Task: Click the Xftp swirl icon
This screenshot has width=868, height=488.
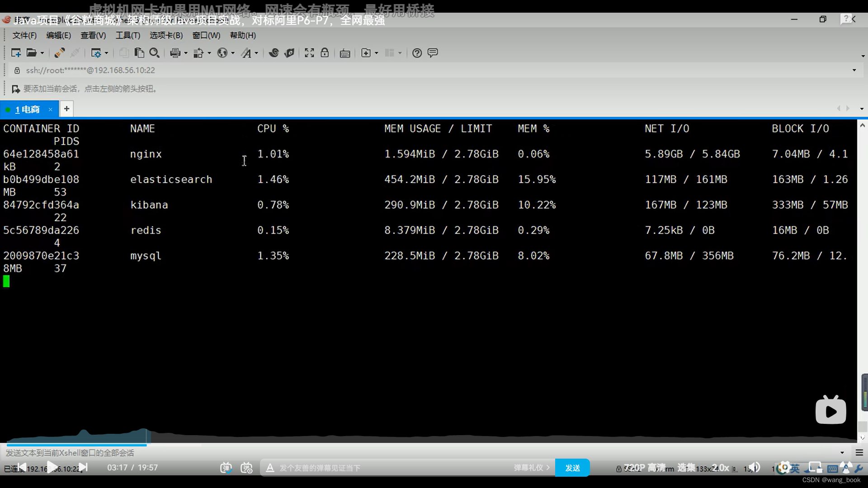Action: pyautogui.click(x=274, y=53)
